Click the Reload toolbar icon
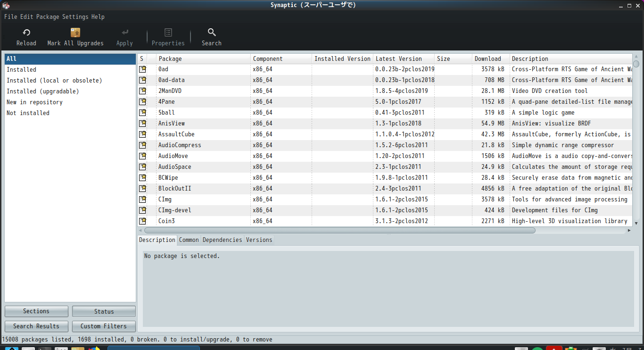 pos(26,33)
